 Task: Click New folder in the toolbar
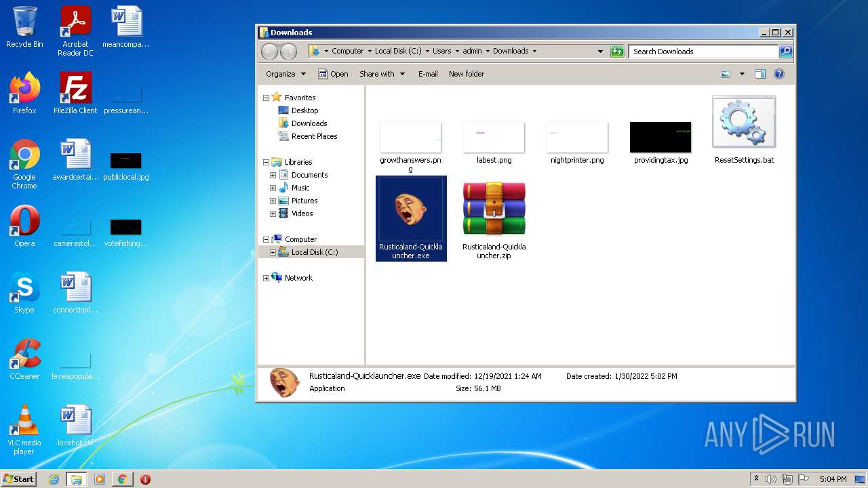467,74
